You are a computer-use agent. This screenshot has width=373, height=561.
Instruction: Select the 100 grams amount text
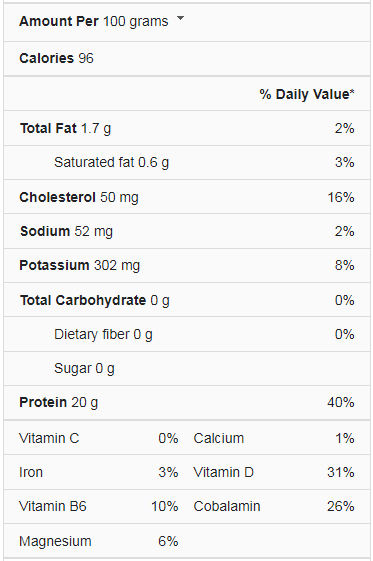tap(136, 21)
